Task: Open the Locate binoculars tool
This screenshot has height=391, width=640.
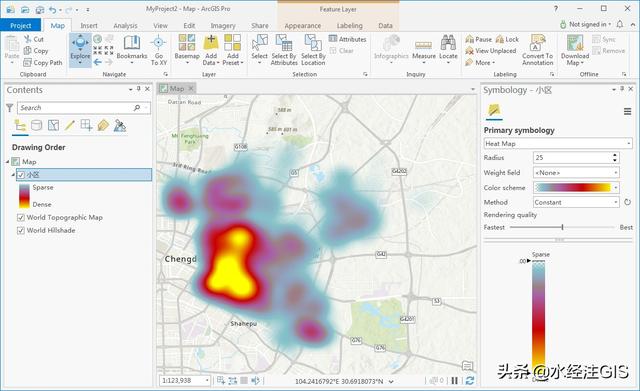Action: pyautogui.click(x=448, y=49)
